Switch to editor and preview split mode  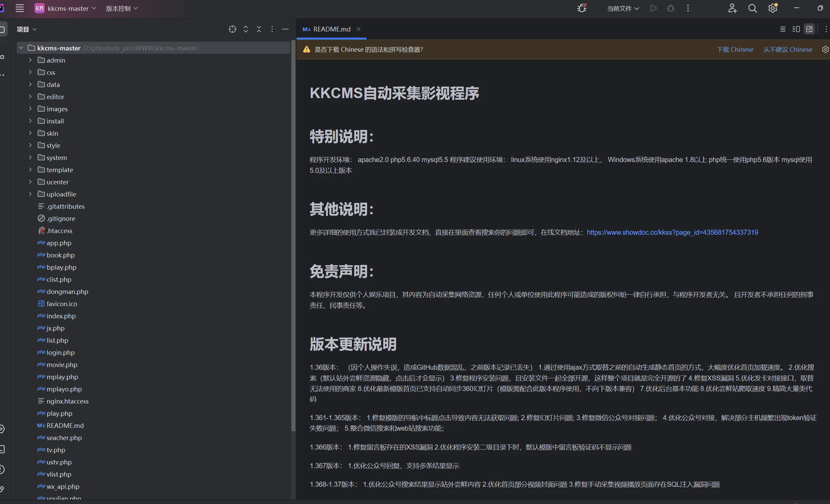pos(796,29)
